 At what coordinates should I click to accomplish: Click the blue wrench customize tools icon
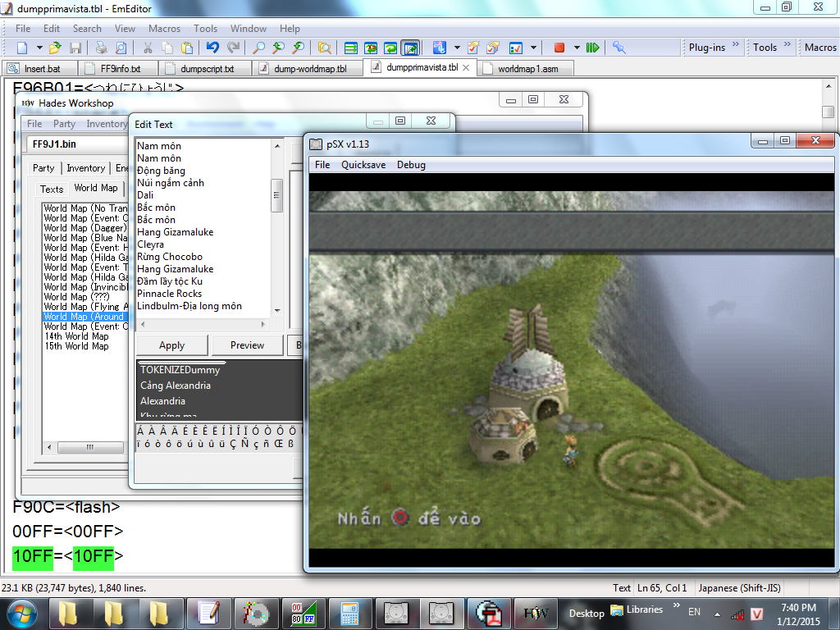coord(619,48)
